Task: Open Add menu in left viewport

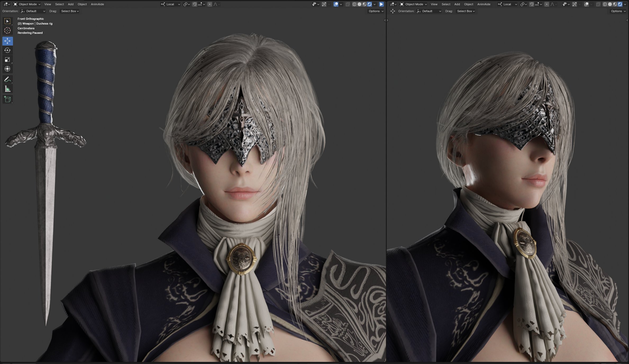Action: (x=71, y=4)
